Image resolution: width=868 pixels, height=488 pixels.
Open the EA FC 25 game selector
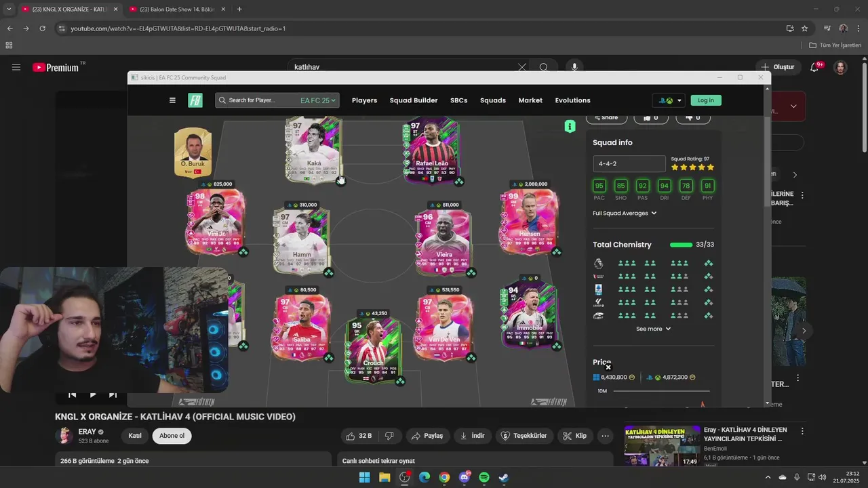point(318,100)
